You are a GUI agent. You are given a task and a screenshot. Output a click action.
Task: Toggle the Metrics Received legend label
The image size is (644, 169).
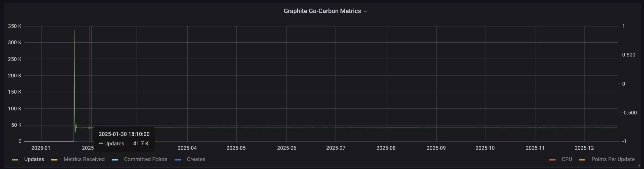(84, 159)
